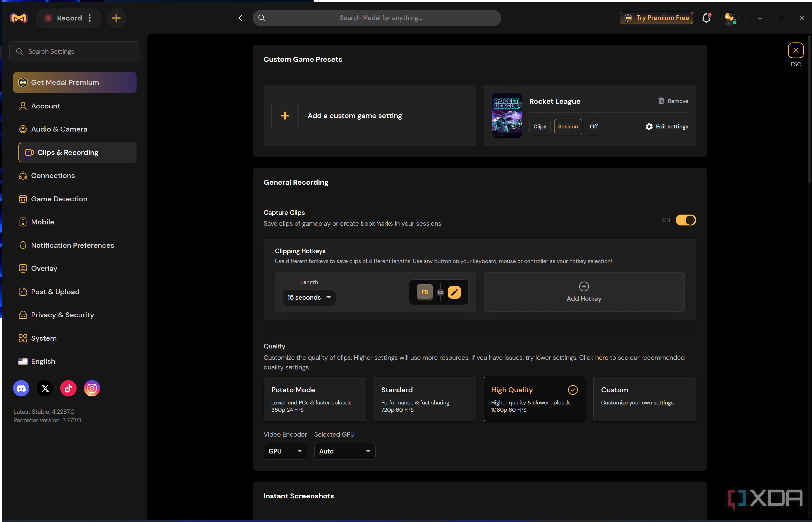This screenshot has width=812, height=522.
Task: Click the plus button beside Record
Action: [116, 18]
